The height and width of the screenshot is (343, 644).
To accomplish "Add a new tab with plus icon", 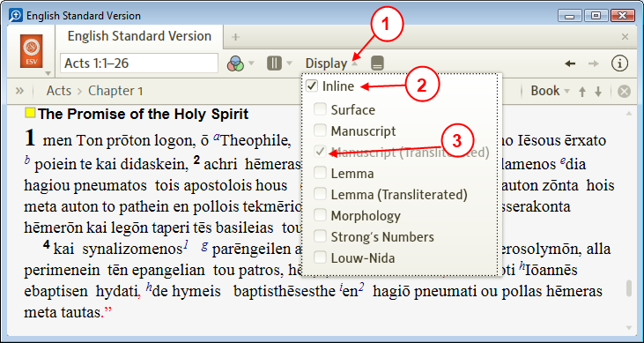I will coord(235,37).
